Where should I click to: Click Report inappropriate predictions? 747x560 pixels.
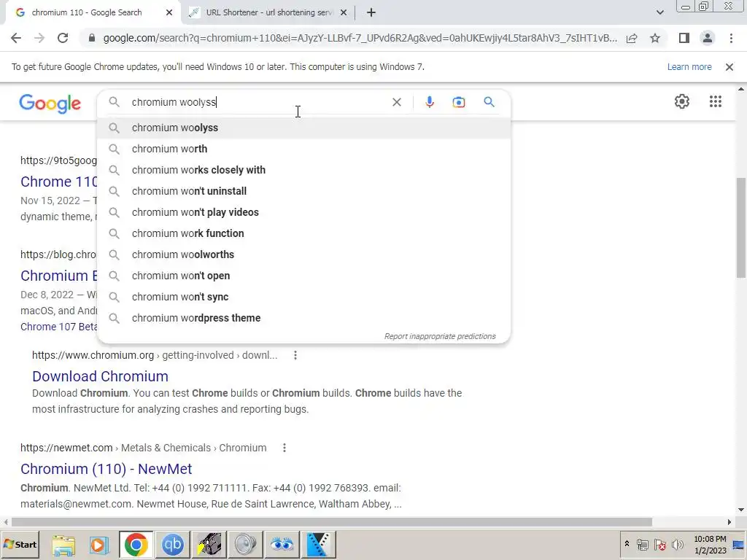(x=440, y=336)
